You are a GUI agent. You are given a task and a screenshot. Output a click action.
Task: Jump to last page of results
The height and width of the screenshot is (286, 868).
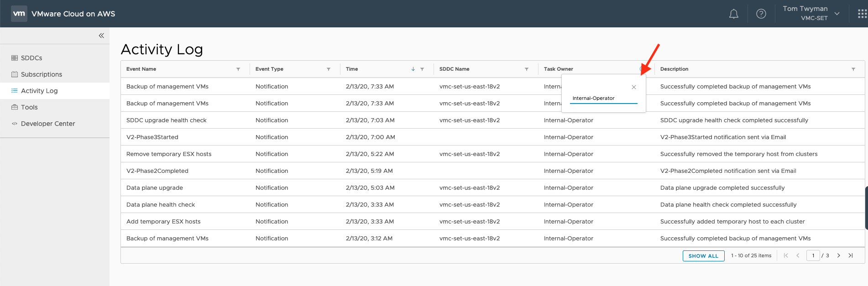point(851,255)
